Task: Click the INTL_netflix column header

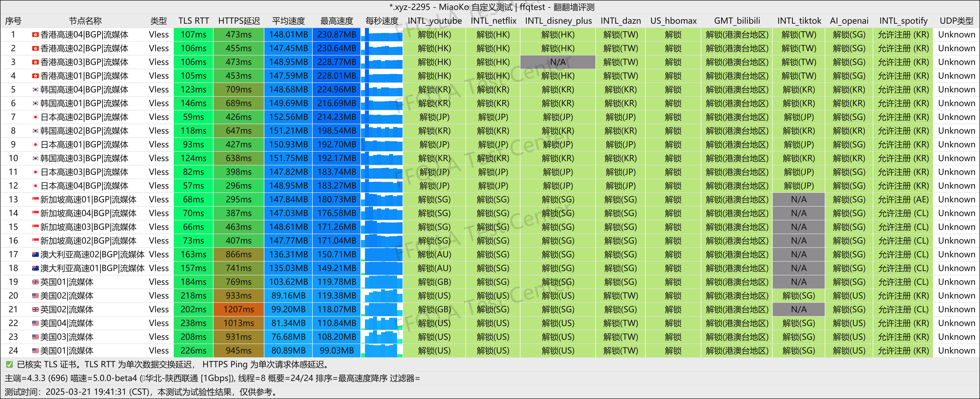Action: [x=493, y=21]
